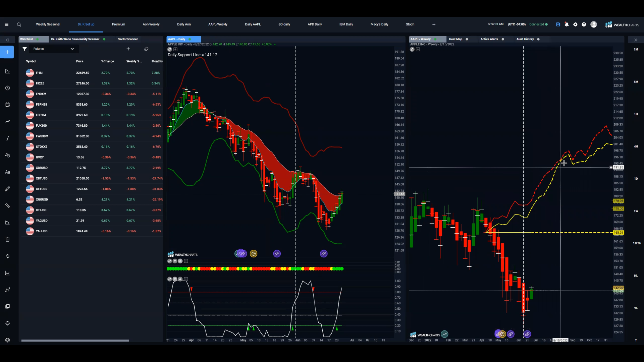Click the copy layers icon in sidebar
This screenshot has width=644, height=362.
point(7,306)
